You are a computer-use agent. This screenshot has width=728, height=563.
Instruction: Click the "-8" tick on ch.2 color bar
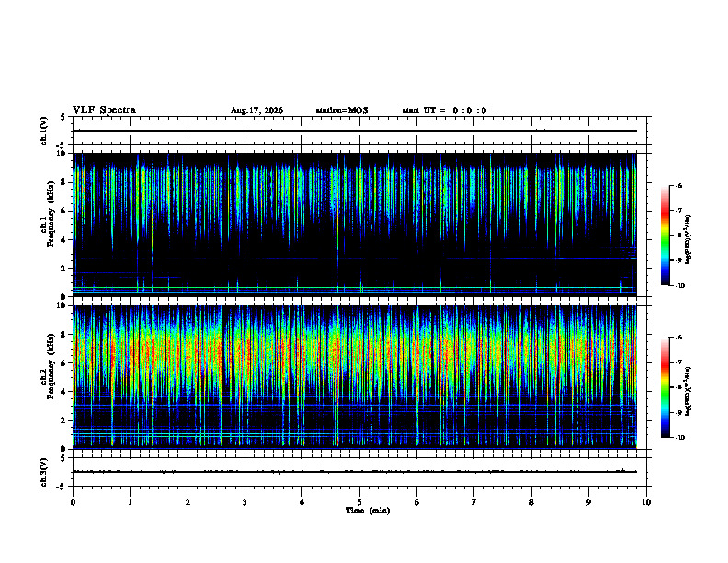(678, 387)
